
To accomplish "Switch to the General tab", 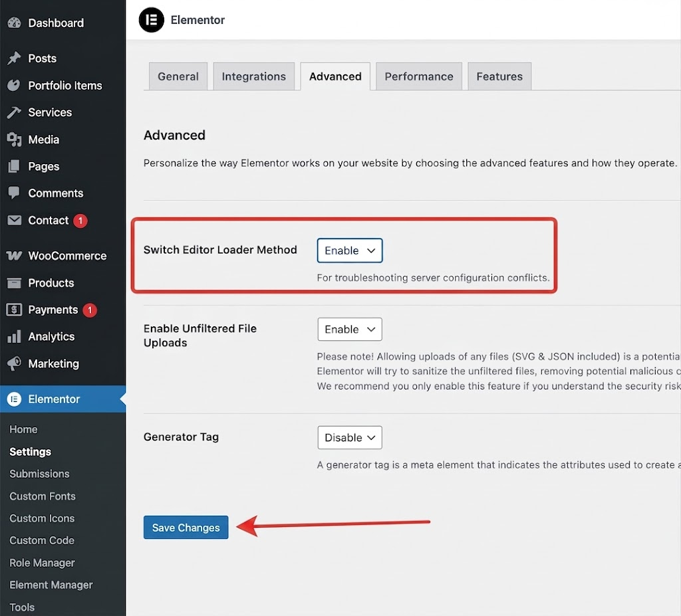I will point(178,76).
